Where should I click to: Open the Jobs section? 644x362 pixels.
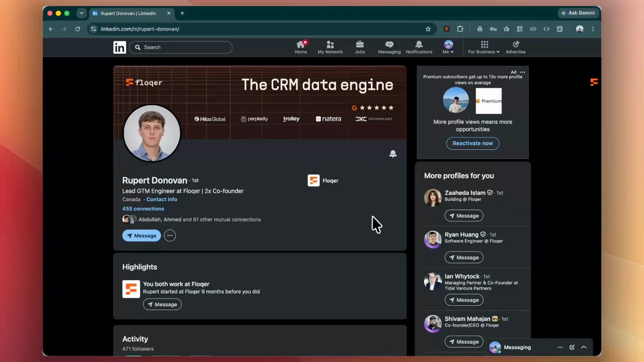[x=360, y=47]
